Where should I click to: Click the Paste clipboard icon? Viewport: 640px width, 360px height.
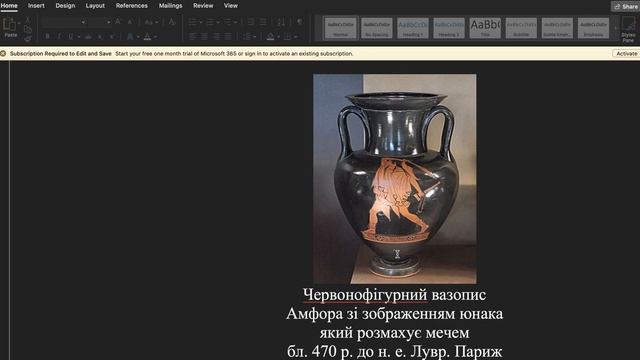click(9, 24)
